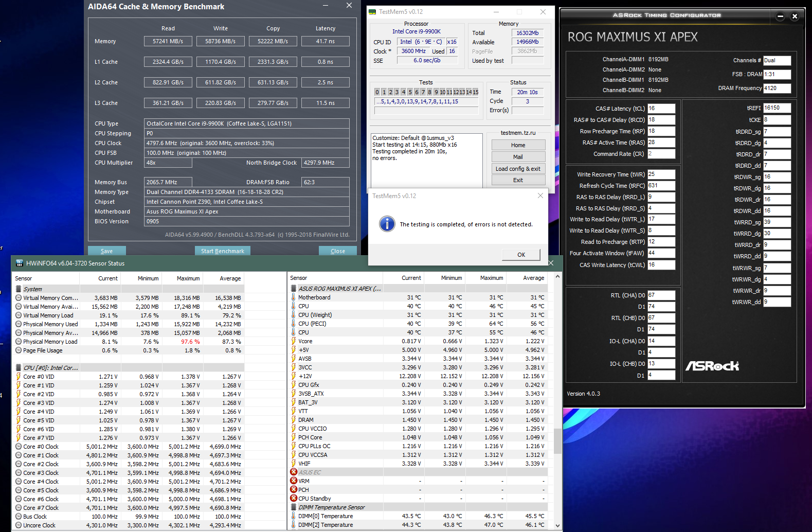This screenshot has width=812, height=532.
Task: Click the tREFI value field in ASRock
Action: [x=777, y=108]
